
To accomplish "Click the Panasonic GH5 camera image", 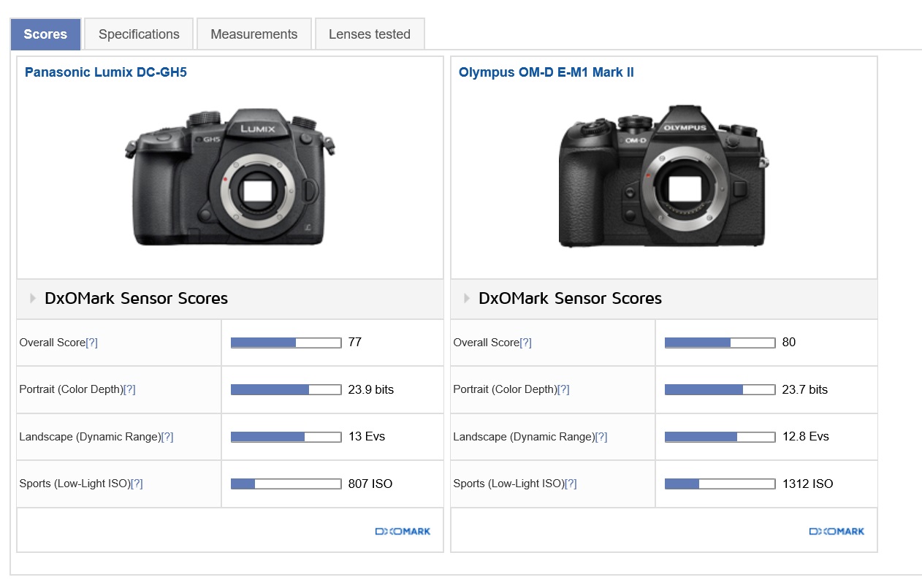I will pyautogui.click(x=230, y=177).
